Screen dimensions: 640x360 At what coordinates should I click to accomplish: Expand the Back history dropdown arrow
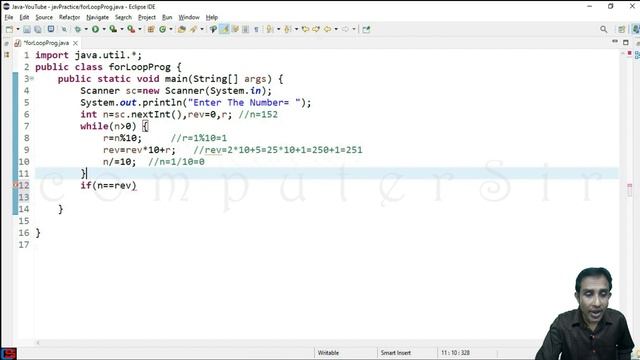pos(336,29)
